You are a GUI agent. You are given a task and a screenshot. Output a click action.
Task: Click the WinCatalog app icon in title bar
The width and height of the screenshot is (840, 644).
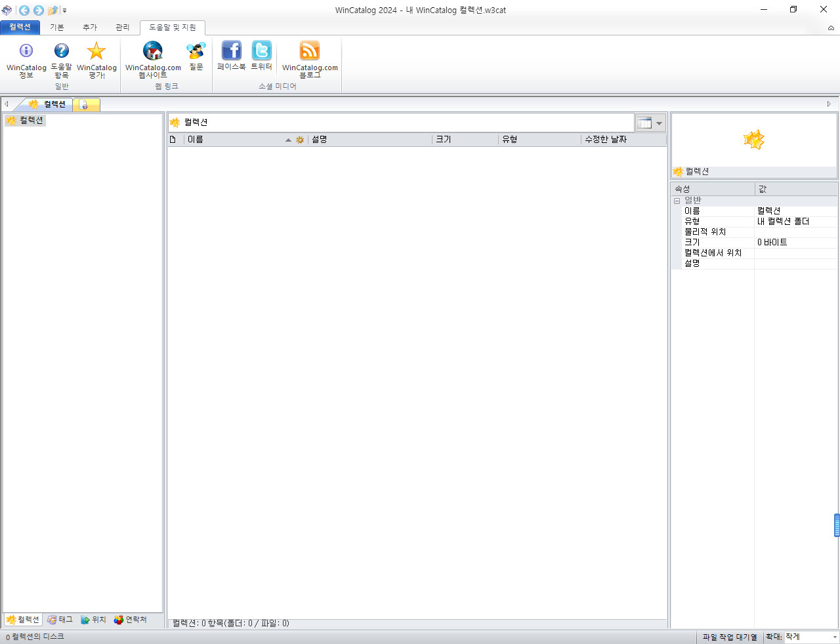[7, 10]
